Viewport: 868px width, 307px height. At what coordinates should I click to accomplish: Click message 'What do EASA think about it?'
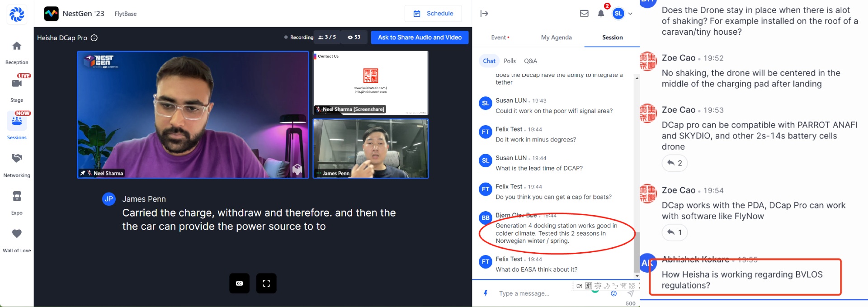click(536, 269)
